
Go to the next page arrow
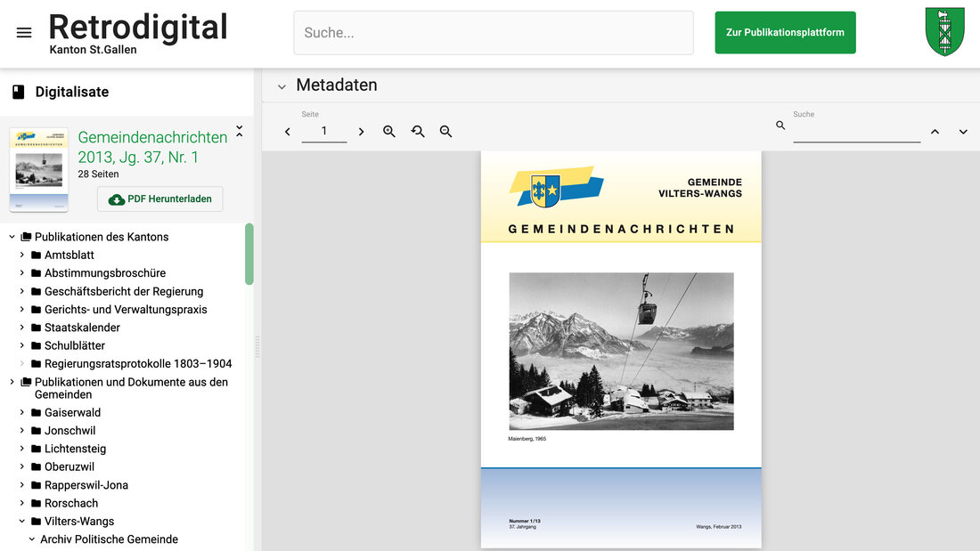click(x=361, y=132)
